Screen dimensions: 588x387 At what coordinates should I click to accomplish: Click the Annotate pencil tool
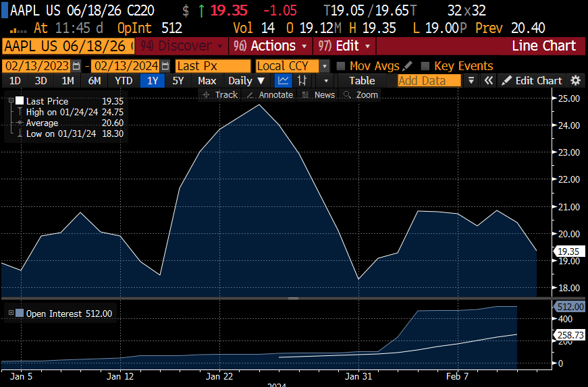point(270,95)
